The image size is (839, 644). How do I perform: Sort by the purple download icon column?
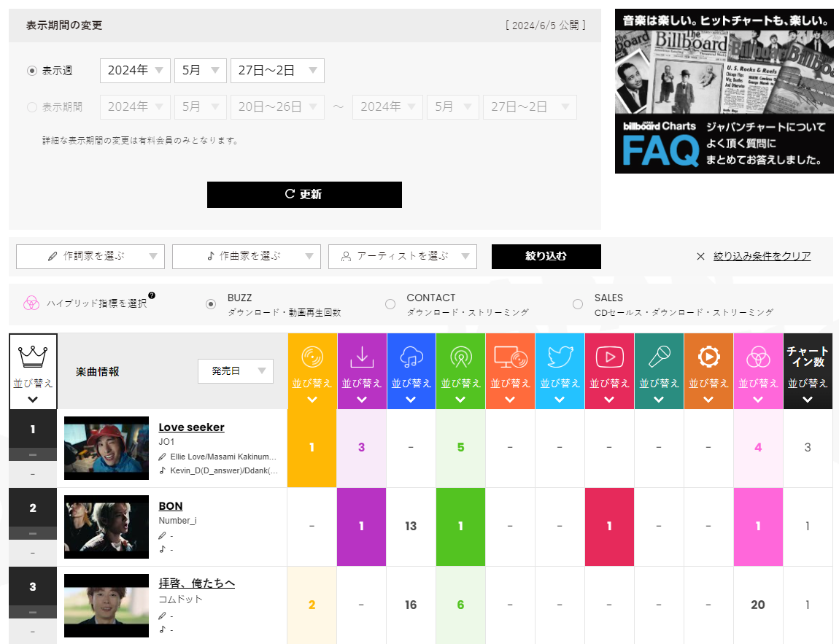point(362,371)
